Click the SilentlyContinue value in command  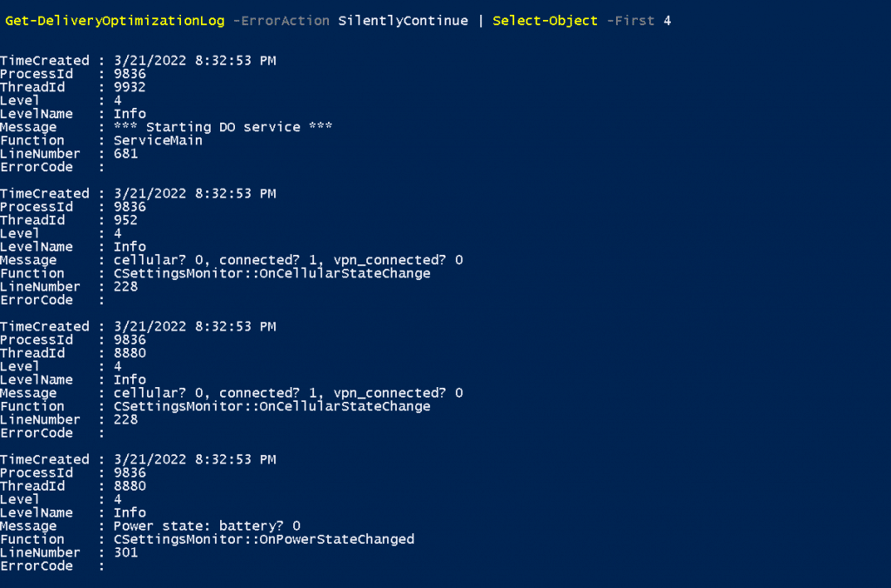click(403, 21)
